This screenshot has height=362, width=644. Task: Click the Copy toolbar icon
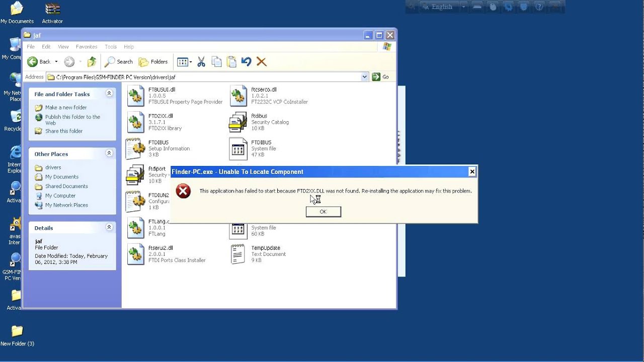[216, 62]
